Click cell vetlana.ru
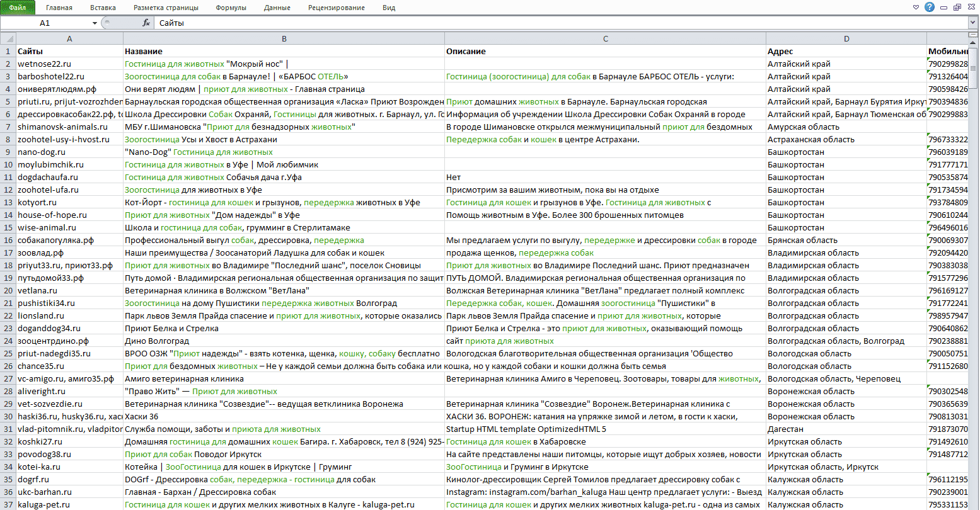 coord(69,290)
